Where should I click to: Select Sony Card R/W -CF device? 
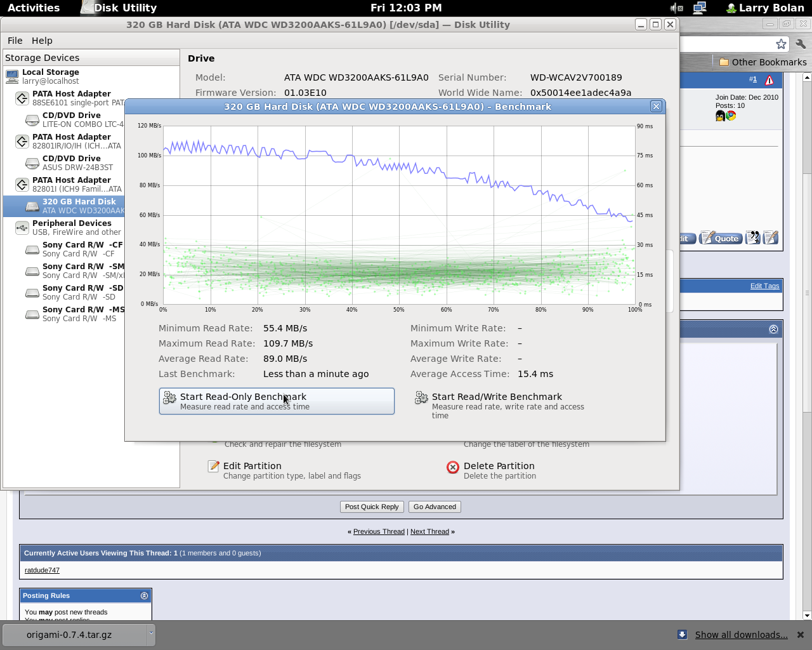coord(82,249)
